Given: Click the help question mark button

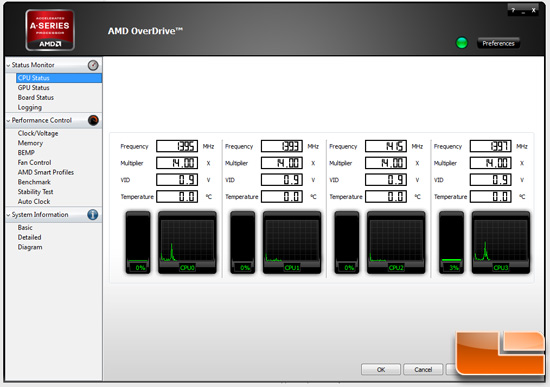Looking at the screenshot, I should [513, 10].
